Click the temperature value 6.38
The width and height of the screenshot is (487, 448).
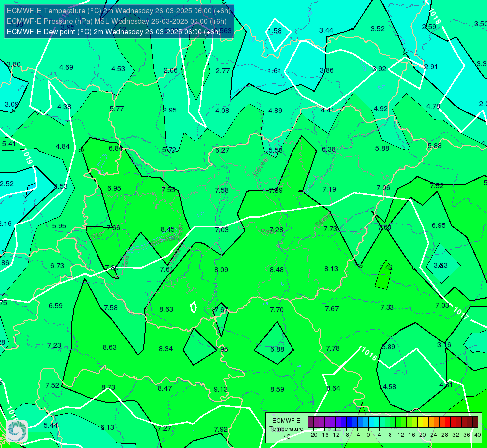(x=329, y=149)
